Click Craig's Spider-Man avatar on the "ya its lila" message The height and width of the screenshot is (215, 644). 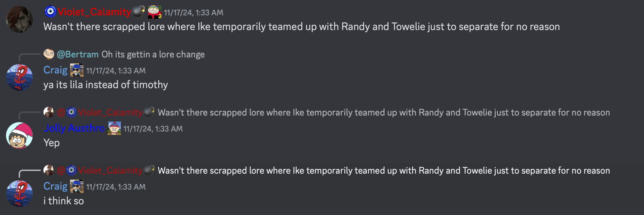[x=19, y=77]
